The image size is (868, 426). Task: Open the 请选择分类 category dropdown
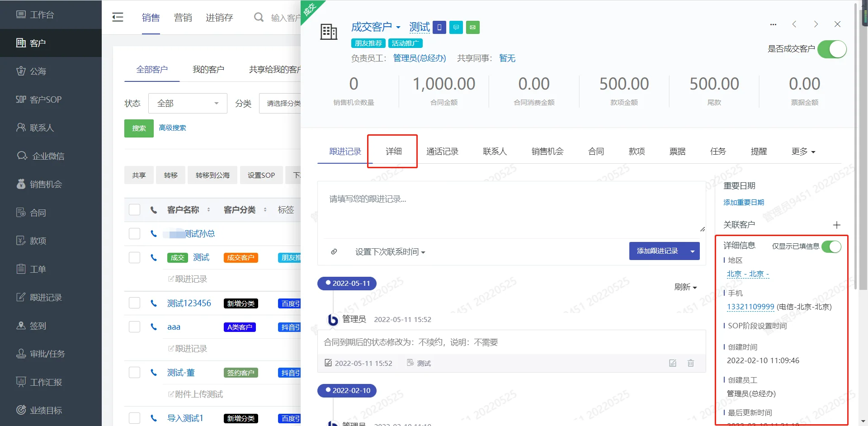(280, 104)
